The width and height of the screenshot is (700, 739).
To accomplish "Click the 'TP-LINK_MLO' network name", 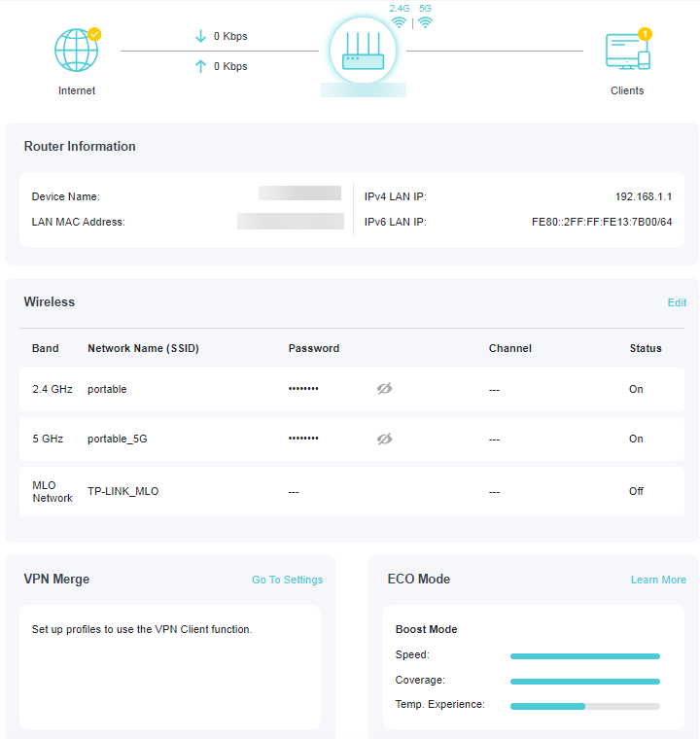I will 123,491.
